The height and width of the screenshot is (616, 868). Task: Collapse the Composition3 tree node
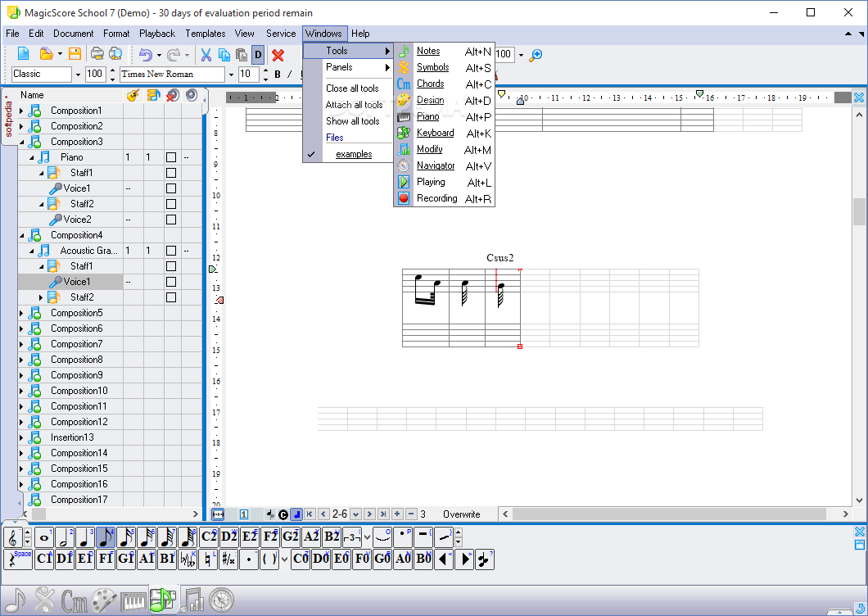coord(21,142)
